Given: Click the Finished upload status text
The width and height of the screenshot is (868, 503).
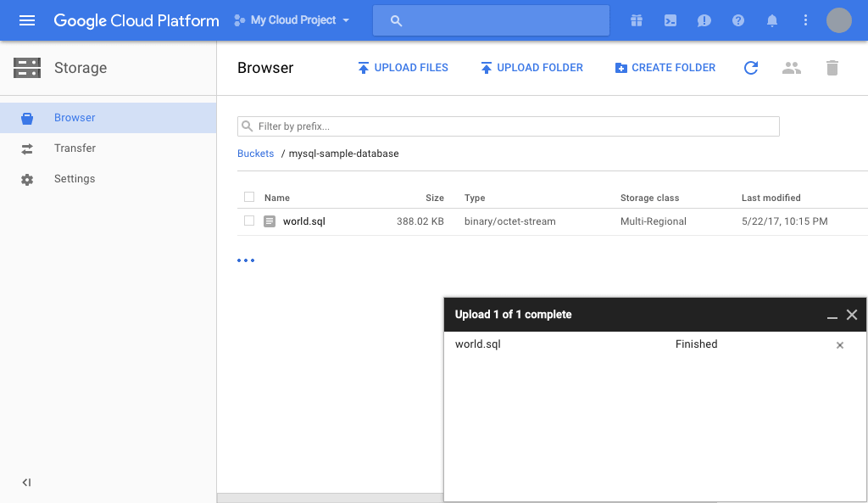Looking at the screenshot, I should pyautogui.click(x=696, y=344).
